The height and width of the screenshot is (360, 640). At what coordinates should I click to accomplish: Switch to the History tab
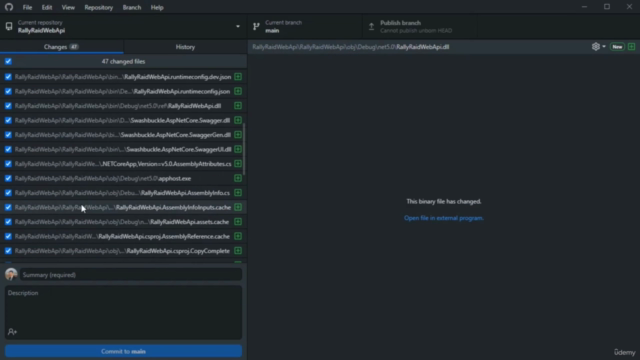pyautogui.click(x=185, y=47)
